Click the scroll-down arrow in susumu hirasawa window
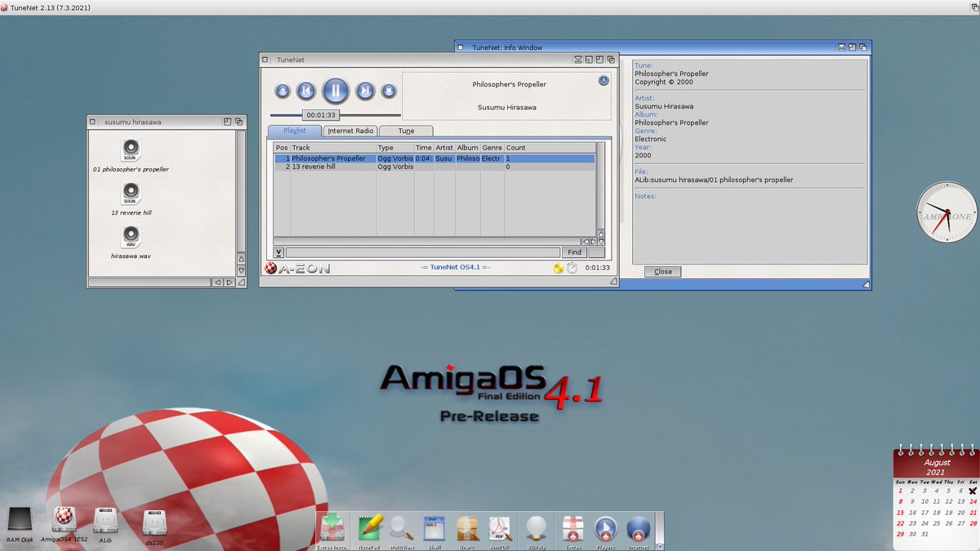Viewport: 980px width, 551px height. pos(241,270)
